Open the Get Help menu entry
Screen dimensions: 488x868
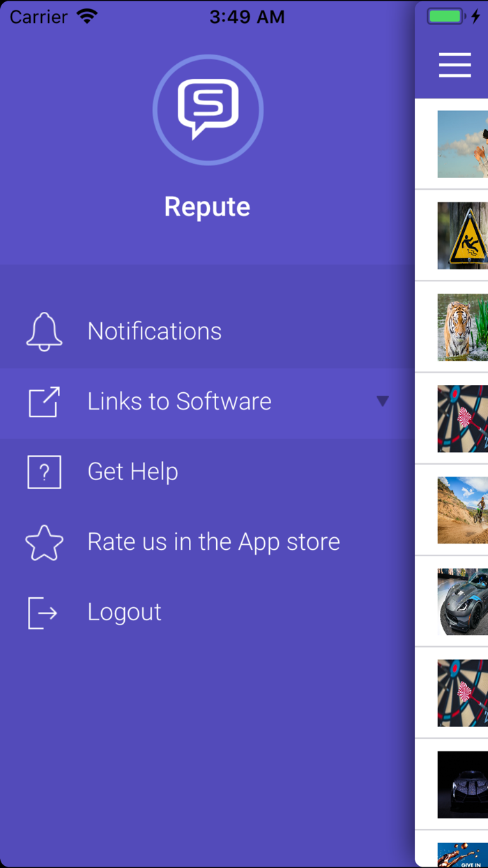208,472
